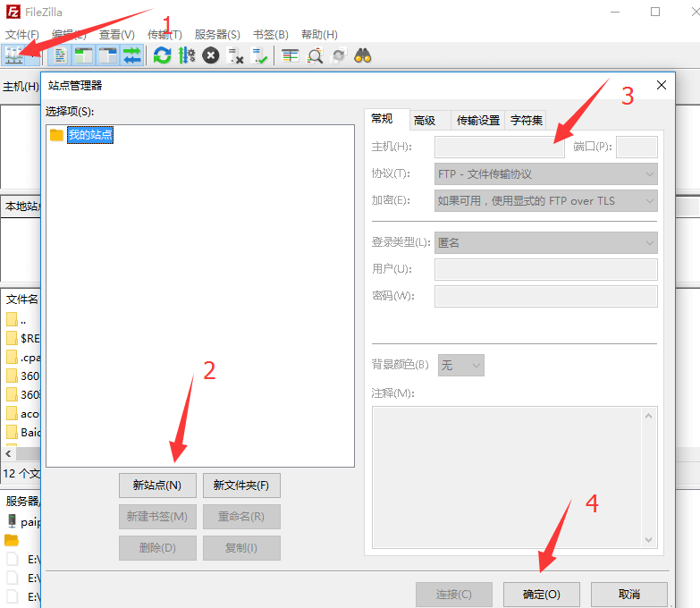Click the 取消 cancel button
Image resolution: width=700 pixels, height=608 pixels.
629,595
